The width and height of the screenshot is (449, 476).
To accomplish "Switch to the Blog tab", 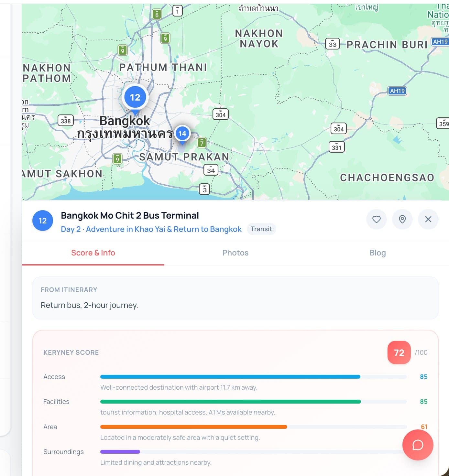I will (378, 253).
